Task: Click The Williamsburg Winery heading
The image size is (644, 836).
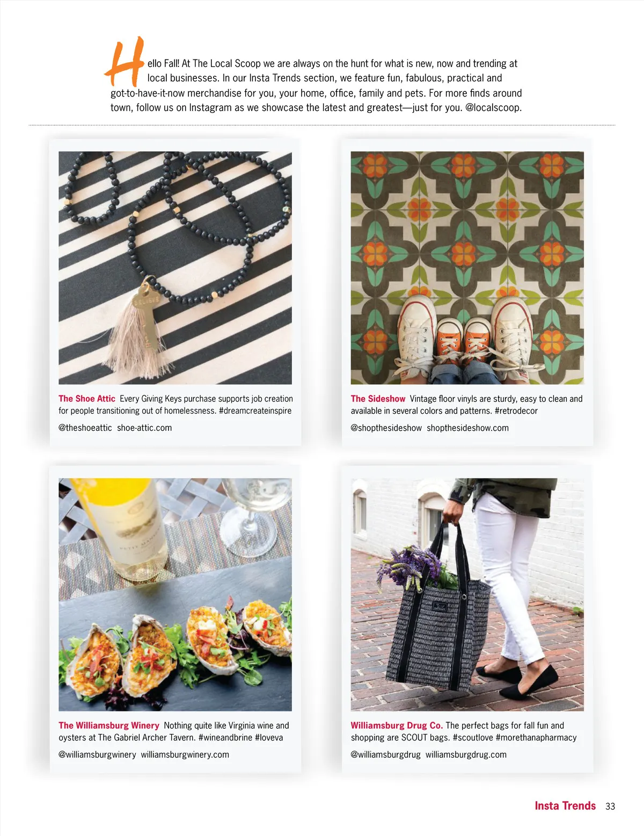Action: 109,725
